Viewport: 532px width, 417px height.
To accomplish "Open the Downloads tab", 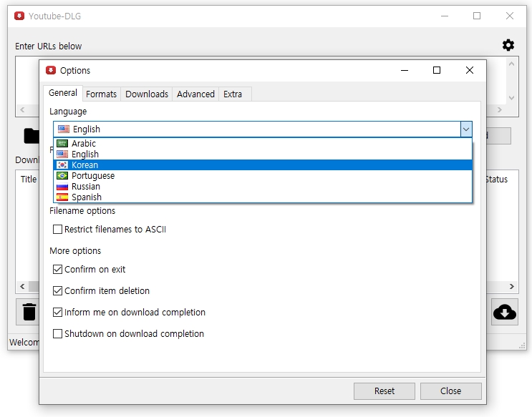I will (147, 94).
